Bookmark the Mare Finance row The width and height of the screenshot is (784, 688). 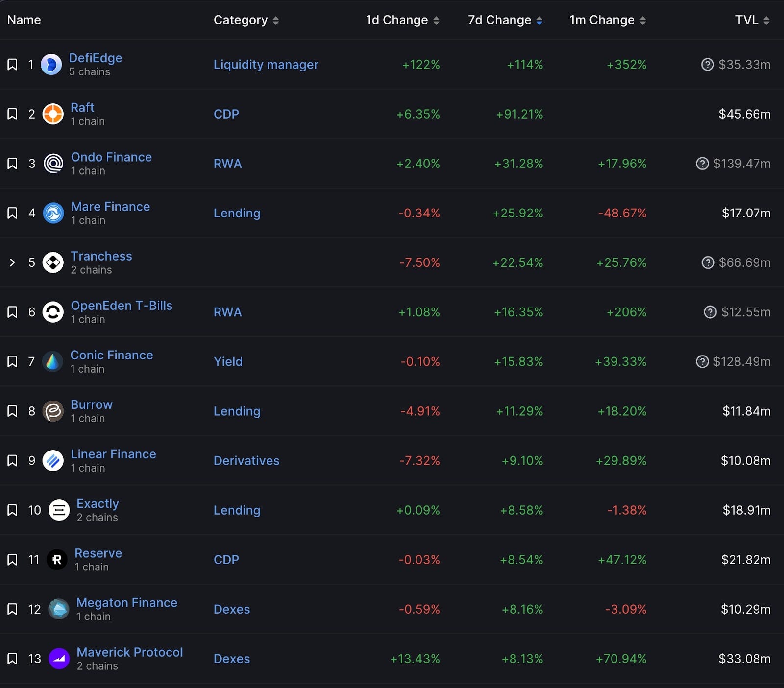pyautogui.click(x=12, y=213)
